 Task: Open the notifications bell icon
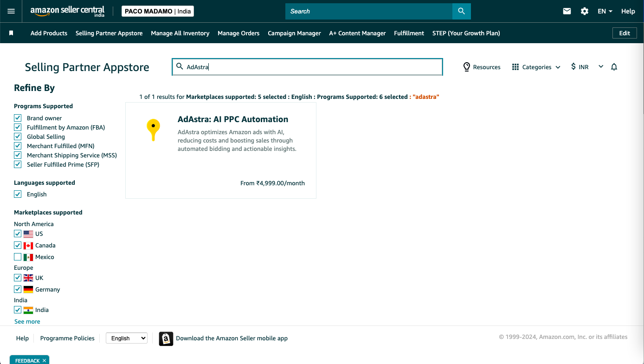(614, 67)
